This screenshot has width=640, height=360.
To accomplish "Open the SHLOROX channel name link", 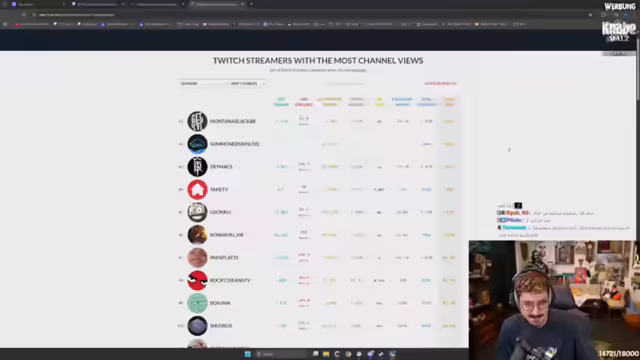I will tap(221, 326).
